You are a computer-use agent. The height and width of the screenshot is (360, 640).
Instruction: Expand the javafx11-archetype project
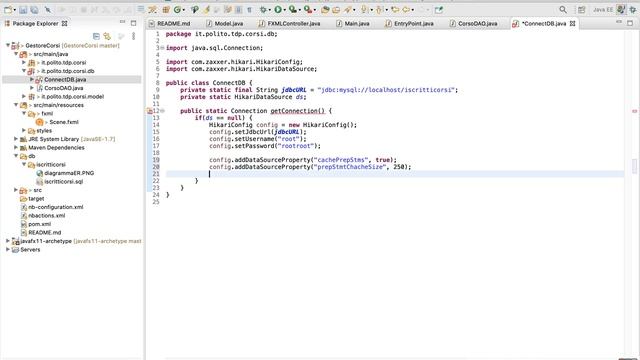point(8,241)
